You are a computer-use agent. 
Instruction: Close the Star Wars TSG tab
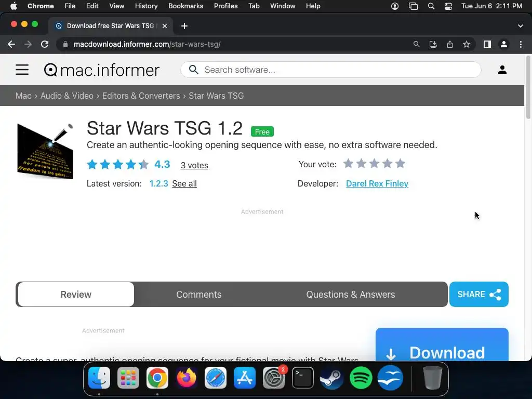[165, 26]
